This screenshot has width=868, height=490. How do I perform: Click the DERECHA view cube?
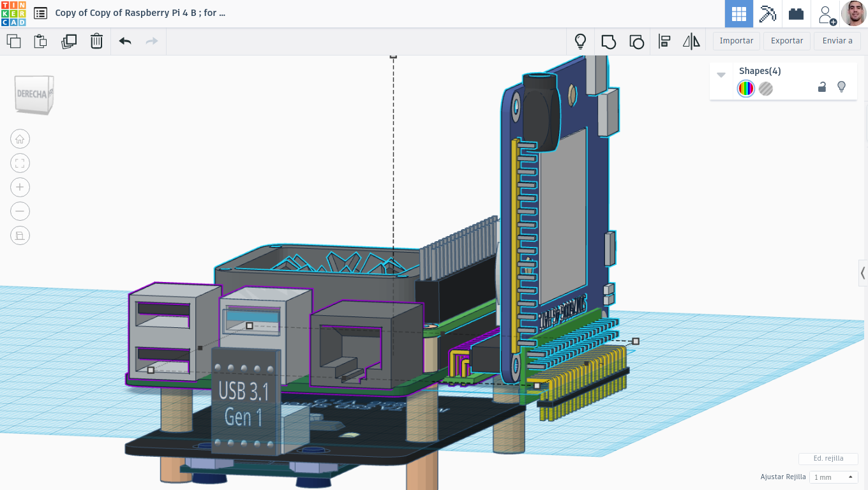coord(34,94)
